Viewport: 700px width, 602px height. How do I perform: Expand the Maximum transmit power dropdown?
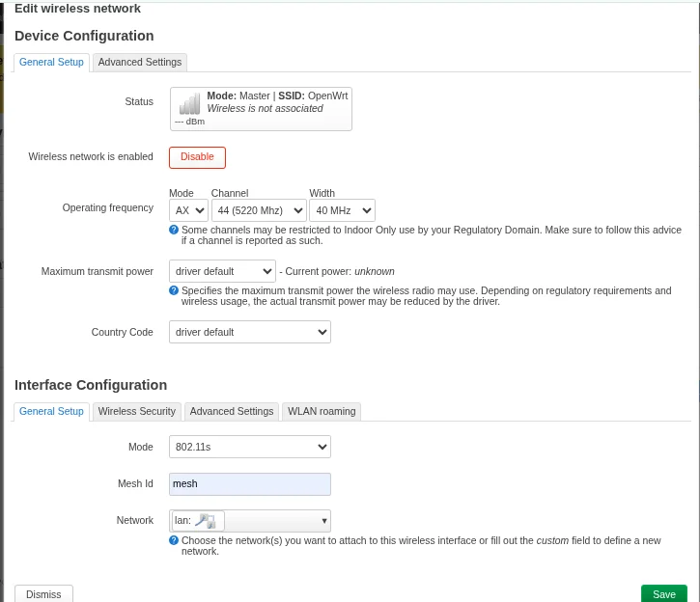222,271
